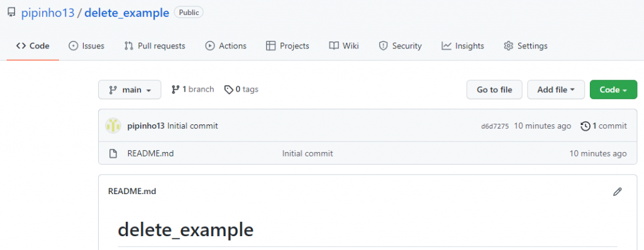Viewport: 644px width, 250px height.
Task: Open commit history via clock icon
Action: [x=586, y=126]
